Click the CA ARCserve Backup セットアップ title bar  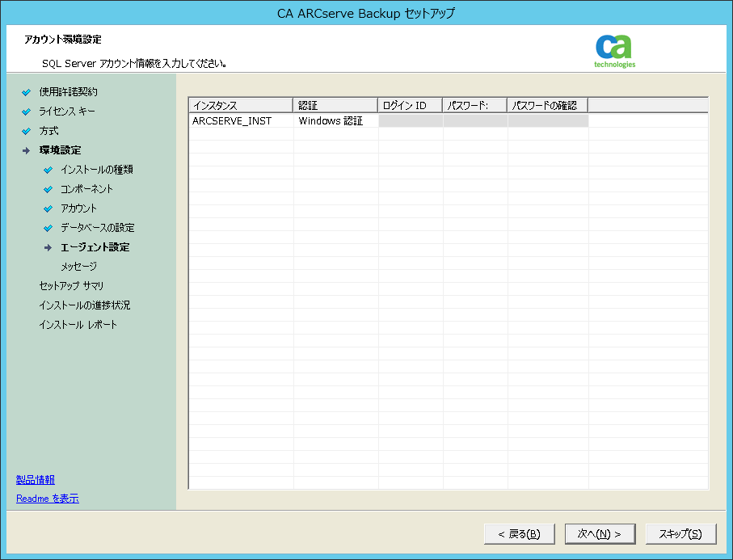366,13
